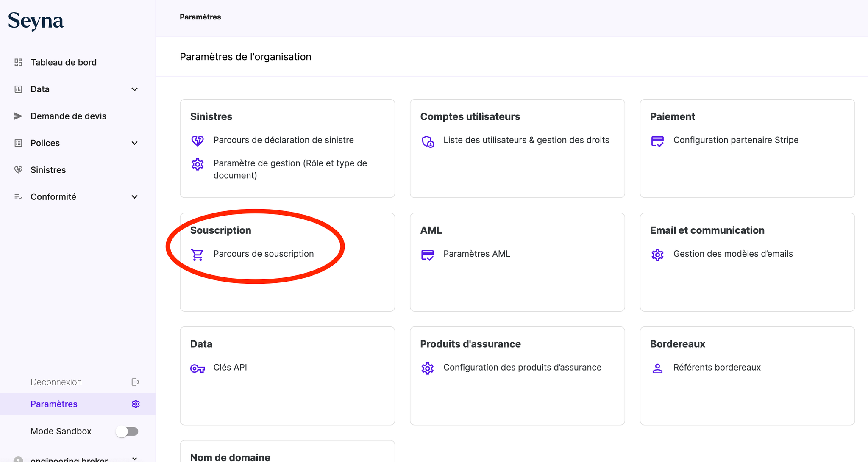
Task: Expand the Data sidebar chevron
Action: tap(135, 89)
